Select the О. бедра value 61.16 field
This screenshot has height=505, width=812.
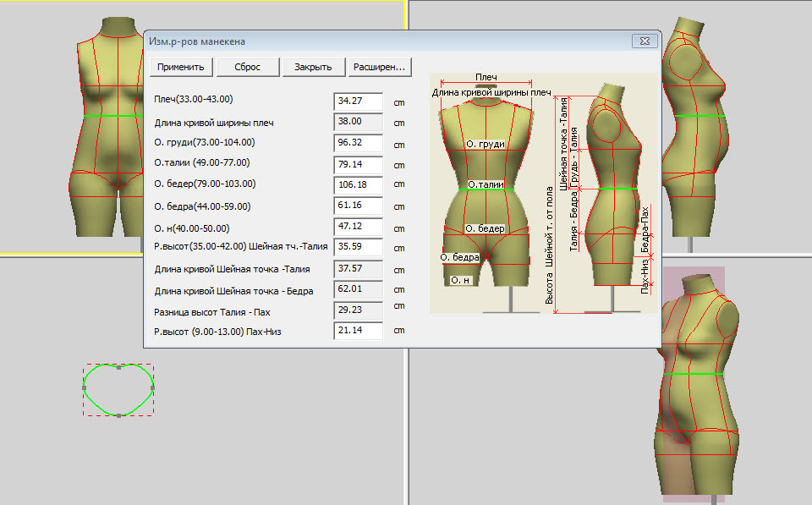(x=359, y=206)
